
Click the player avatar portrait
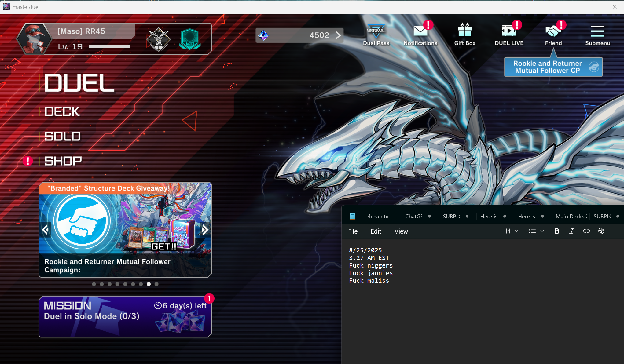click(34, 39)
